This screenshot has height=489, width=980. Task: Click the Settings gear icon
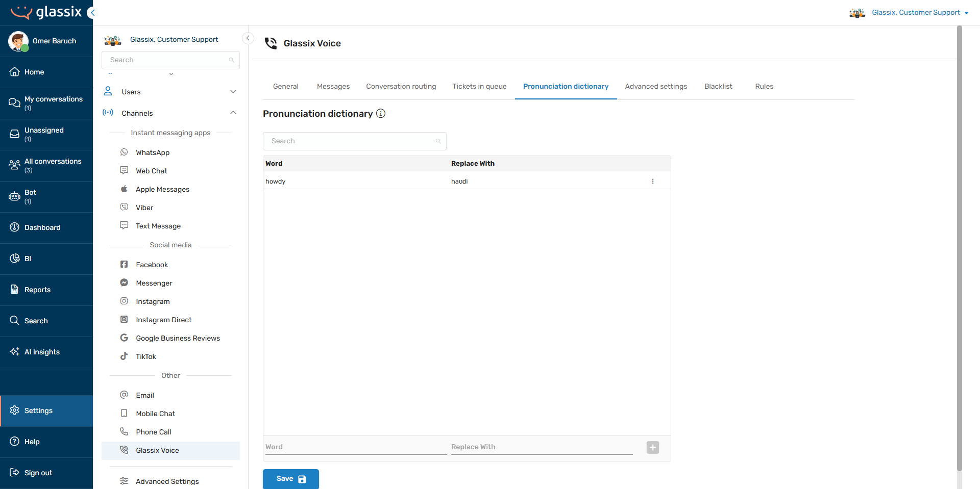click(14, 410)
